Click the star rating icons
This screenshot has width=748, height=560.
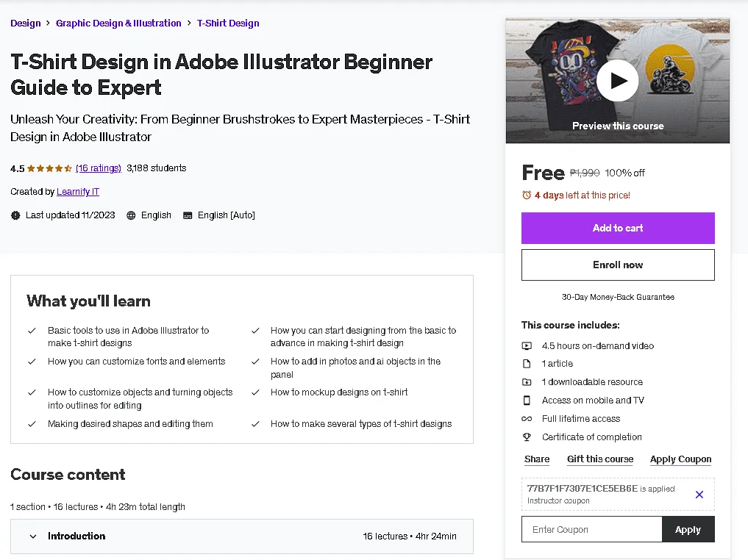click(x=49, y=168)
